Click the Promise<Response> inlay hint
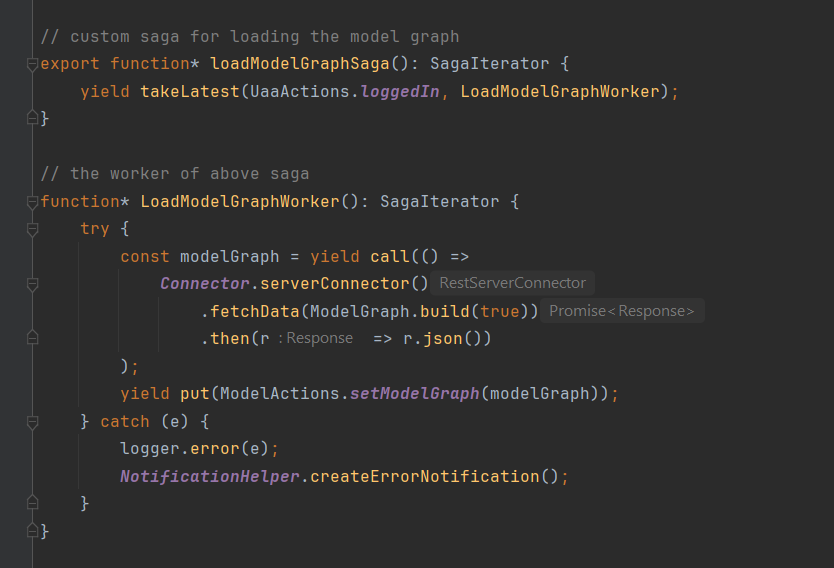This screenshot has height=568, width=834. (x=622, y=311)
